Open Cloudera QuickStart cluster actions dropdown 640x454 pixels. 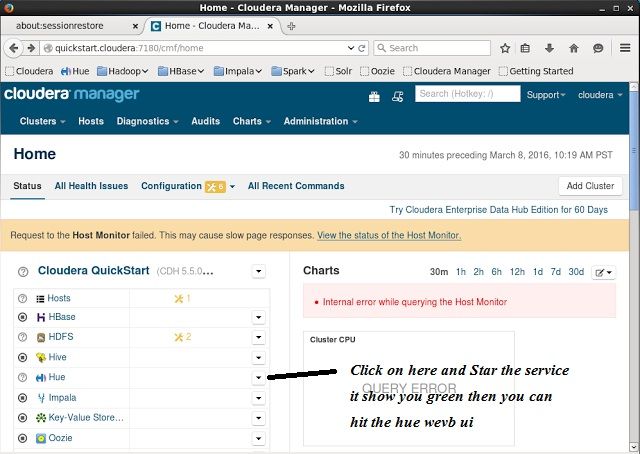click(x=258, y=271)
